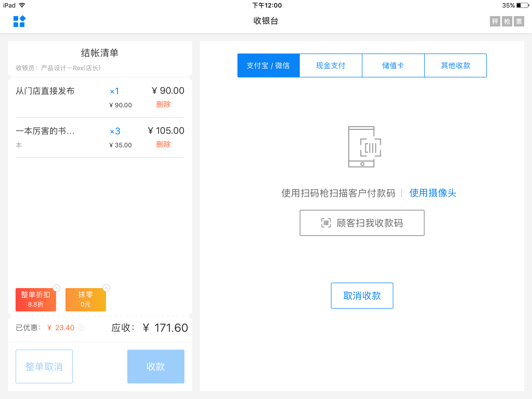
Task: Click the 使用摄像头 link
Action: pyautogui.click(x=433, y=193)
